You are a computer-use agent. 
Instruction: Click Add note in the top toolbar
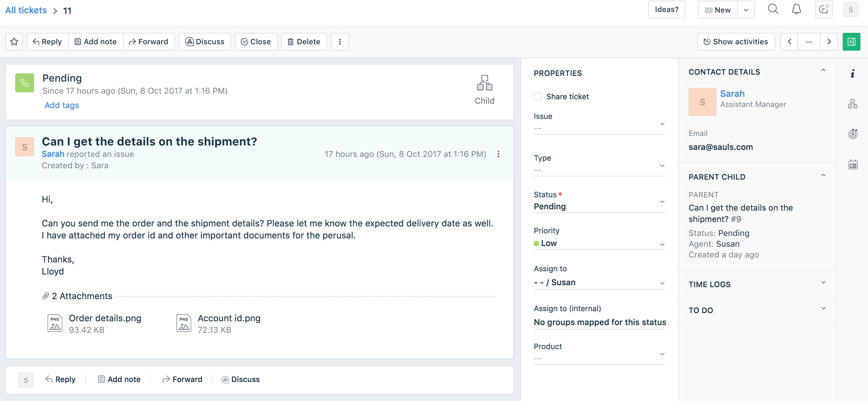(x=96, y=42)
